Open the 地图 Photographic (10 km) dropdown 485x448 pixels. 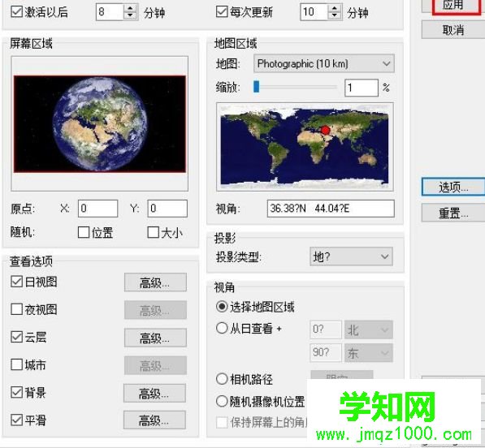click(324, 63)
